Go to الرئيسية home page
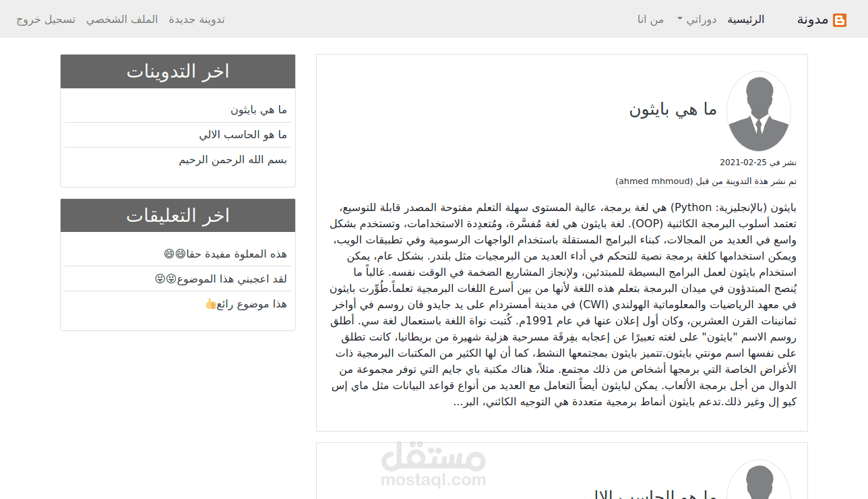 [746, 20]
